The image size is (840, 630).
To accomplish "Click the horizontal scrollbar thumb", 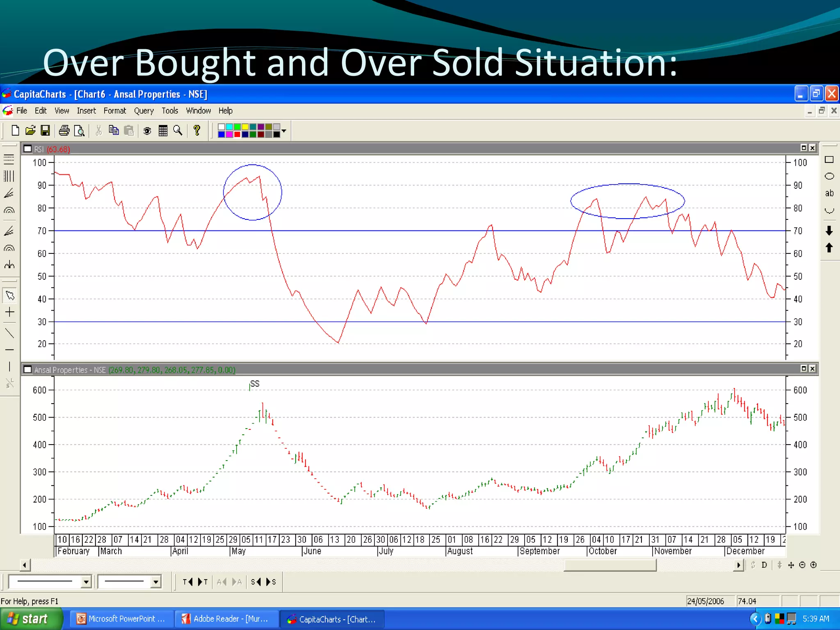I will click(x=610, y=565).
